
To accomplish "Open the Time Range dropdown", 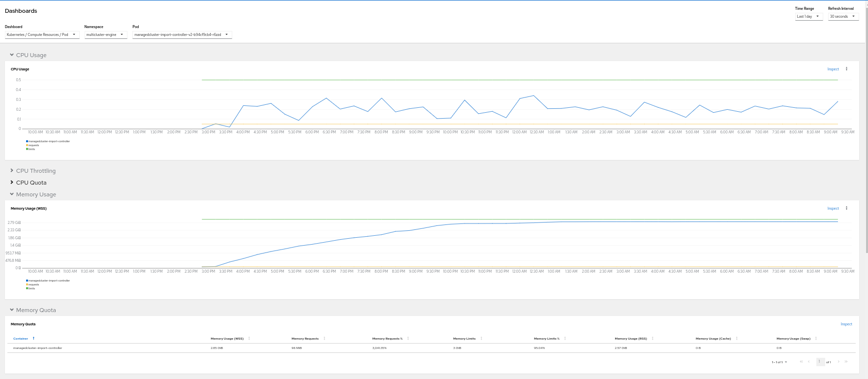I will (808, 16).
